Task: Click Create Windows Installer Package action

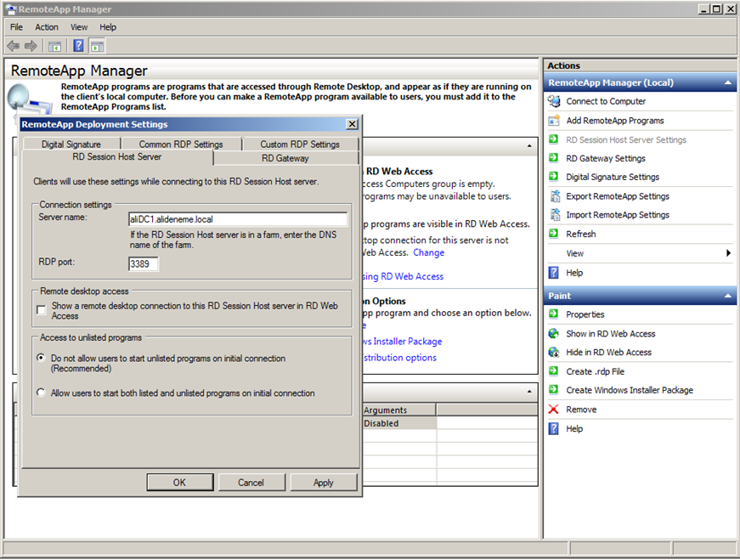Action: pyautogui.click(x=629, y=390)
